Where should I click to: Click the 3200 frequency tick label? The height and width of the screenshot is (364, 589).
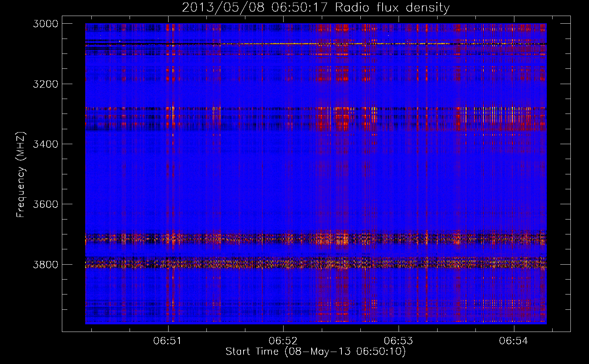pyautogui.click(x=46, y=84)
